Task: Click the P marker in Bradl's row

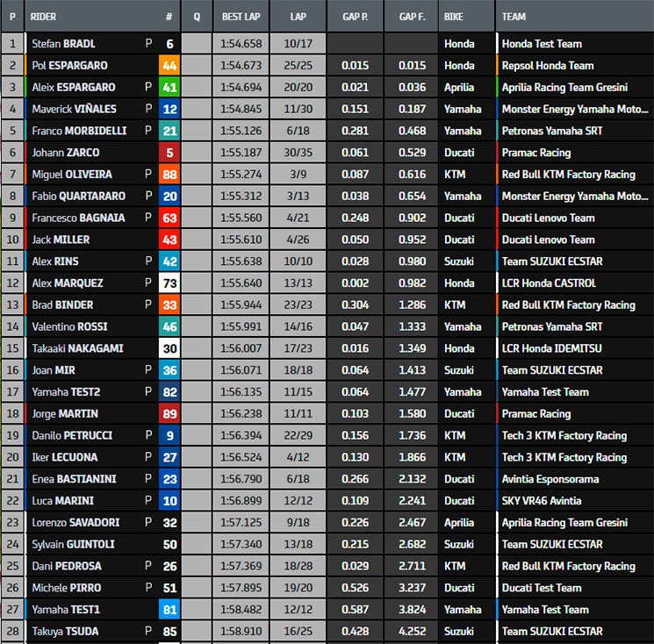Action: coord(148,43)
